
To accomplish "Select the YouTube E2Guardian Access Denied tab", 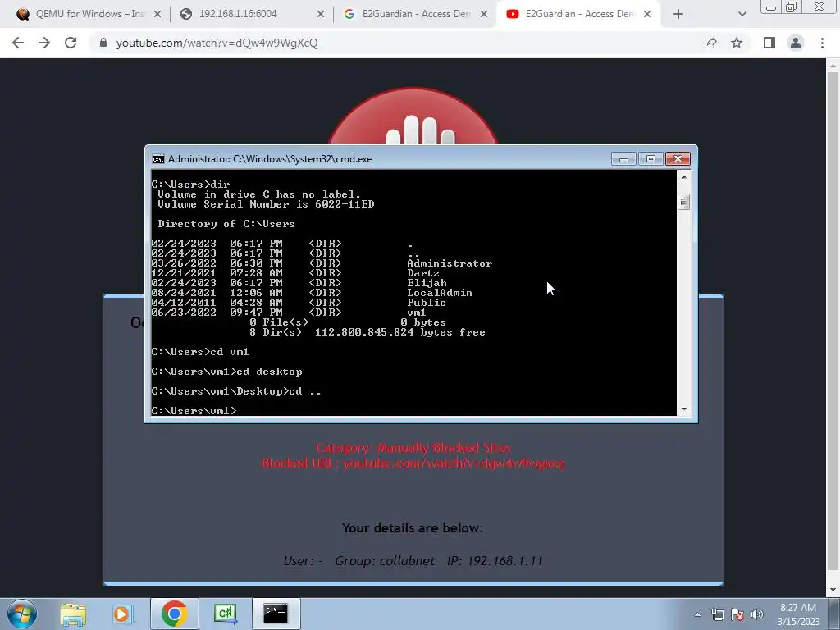I will [x=577, y=15].
